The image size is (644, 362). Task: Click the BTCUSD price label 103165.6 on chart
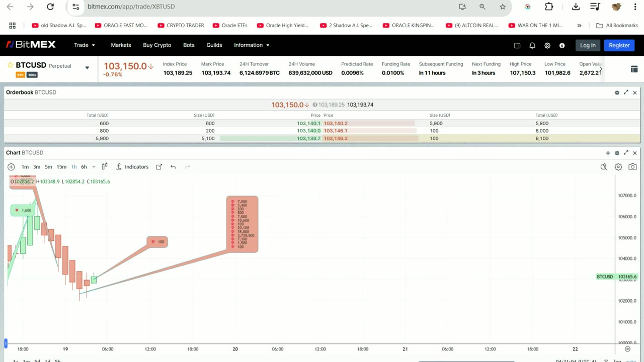pos(617,277)
